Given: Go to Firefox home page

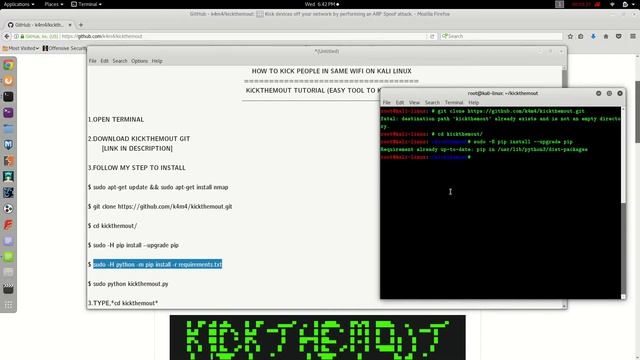Looking at the screenshot, I should pos(606,36).
